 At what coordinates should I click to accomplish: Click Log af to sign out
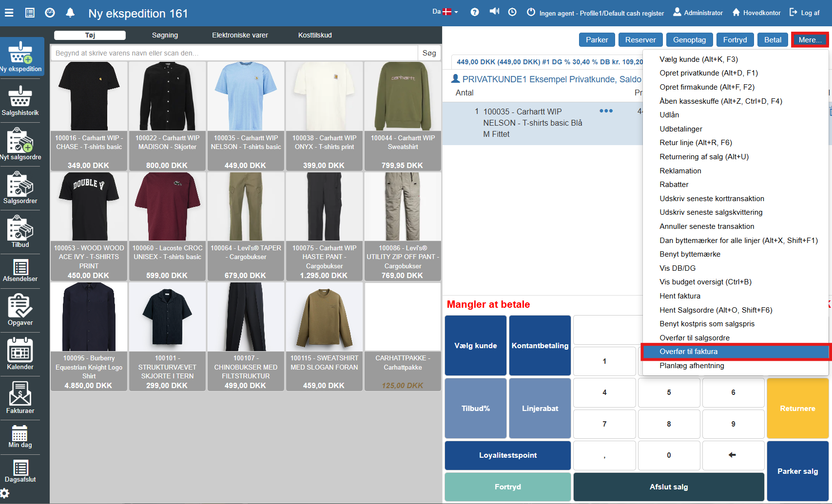click(805, 13)
